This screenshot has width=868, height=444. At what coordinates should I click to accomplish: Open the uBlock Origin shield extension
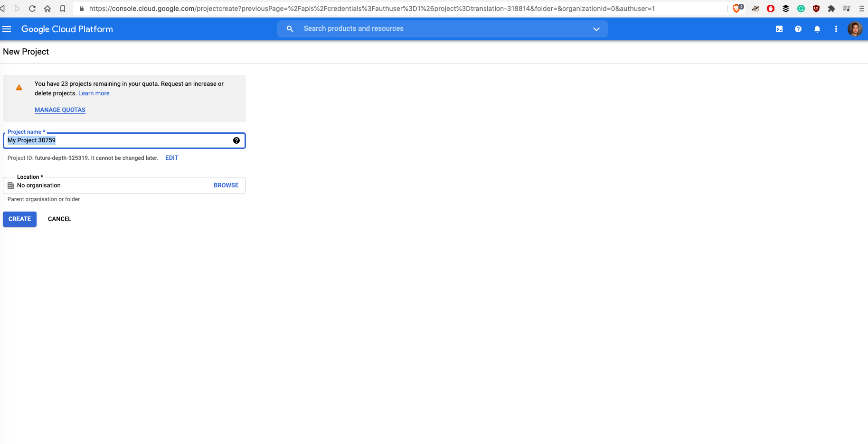pos(816,9)
